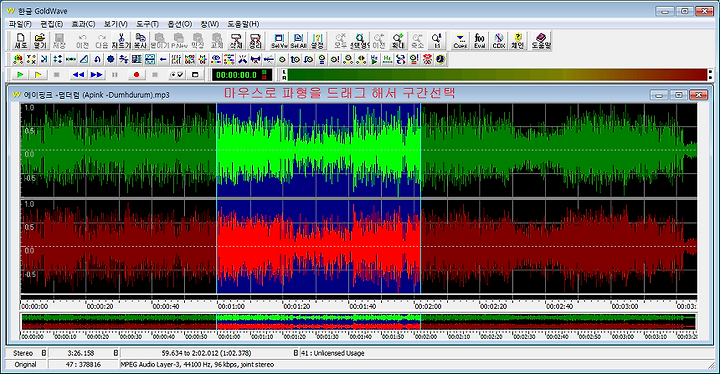Start playback with the green play button
The image size is (720, 374).
(x=20, y=74)
